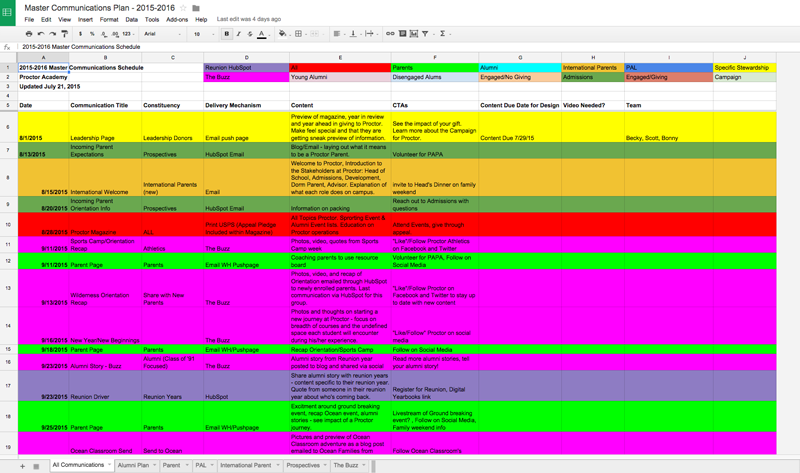Image resolution: width=800 pixels, height=473 pixels.
Task: Open the all sheets list button
Action: (36, 466)
